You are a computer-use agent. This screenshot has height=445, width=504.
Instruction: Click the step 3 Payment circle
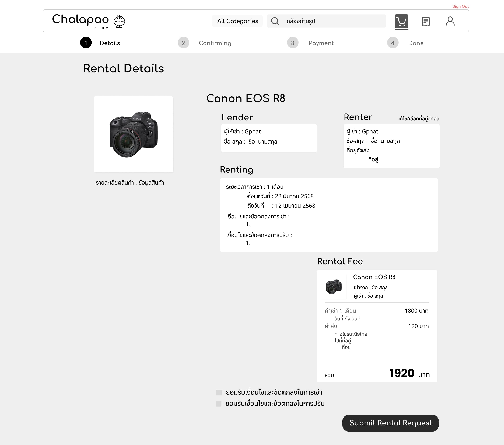tap(292, 43)
